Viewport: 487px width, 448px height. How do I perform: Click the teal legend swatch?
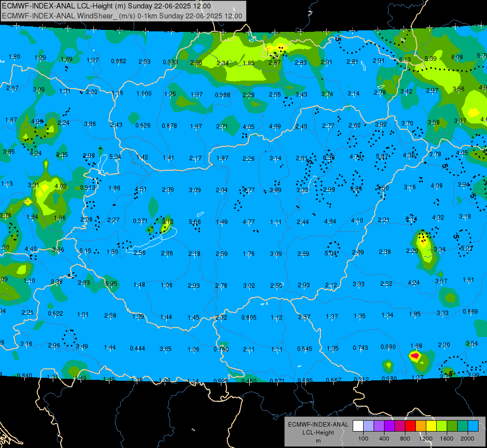pos(463,426)
